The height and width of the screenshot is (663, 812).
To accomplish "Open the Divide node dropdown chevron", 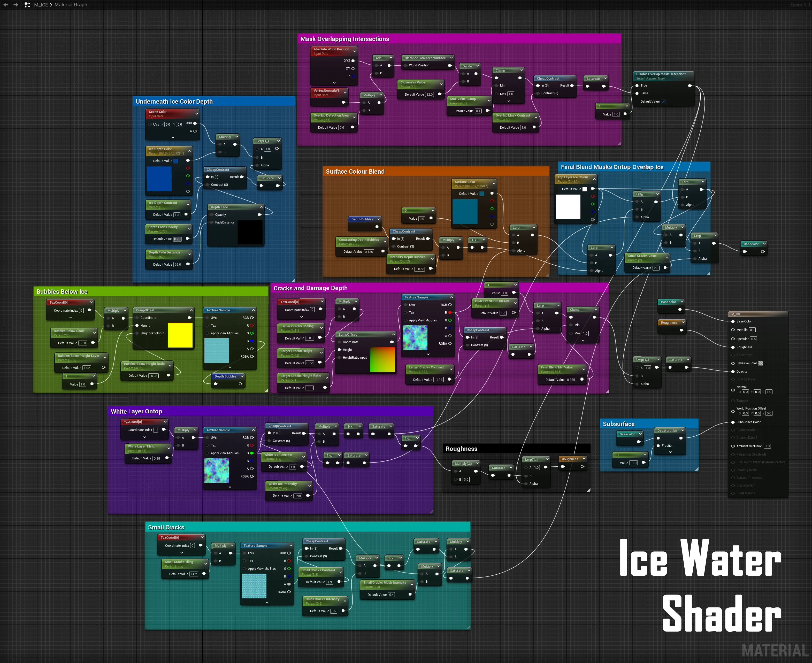I will pos(477,66).
